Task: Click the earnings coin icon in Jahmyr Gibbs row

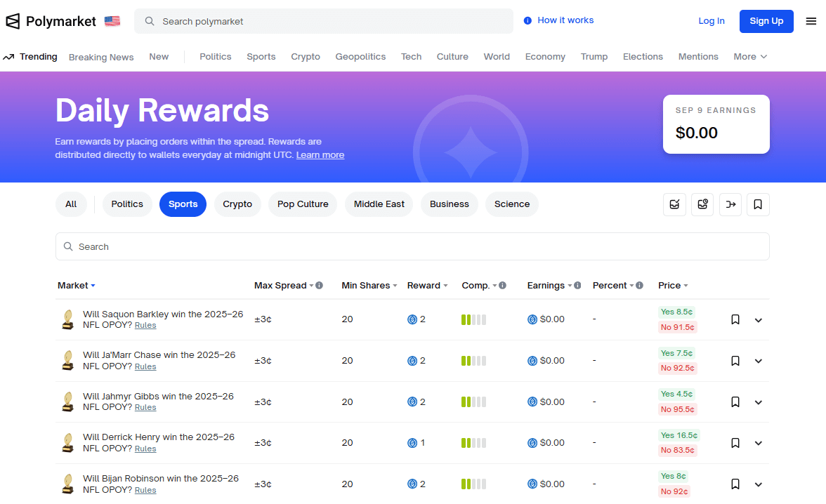Action: click(532, 402)
